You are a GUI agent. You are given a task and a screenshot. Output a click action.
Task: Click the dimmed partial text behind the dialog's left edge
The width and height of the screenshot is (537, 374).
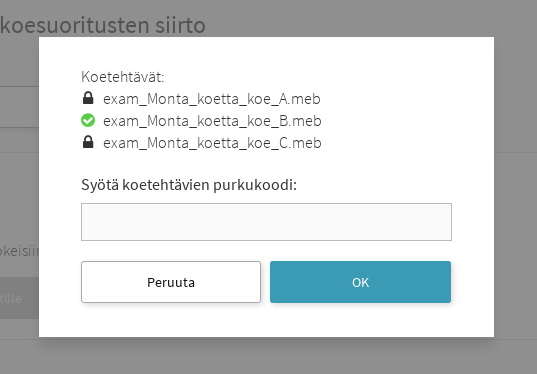pos(19,251)
